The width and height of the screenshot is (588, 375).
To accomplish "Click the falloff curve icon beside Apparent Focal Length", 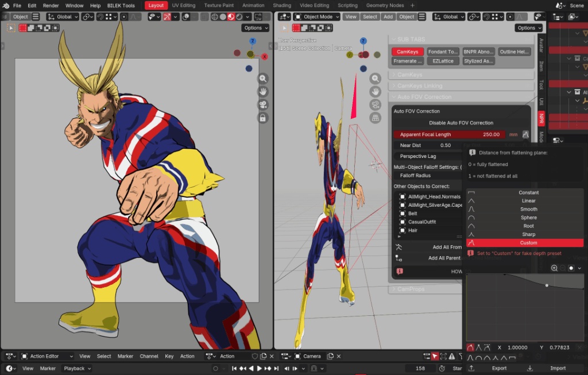I will click(525, 134).
